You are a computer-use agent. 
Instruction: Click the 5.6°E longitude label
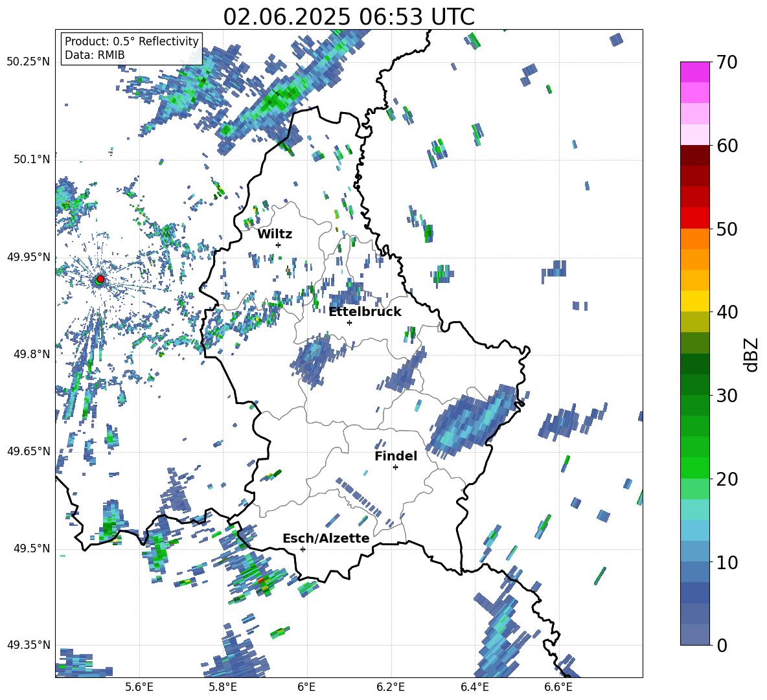(x=139, y=688)
